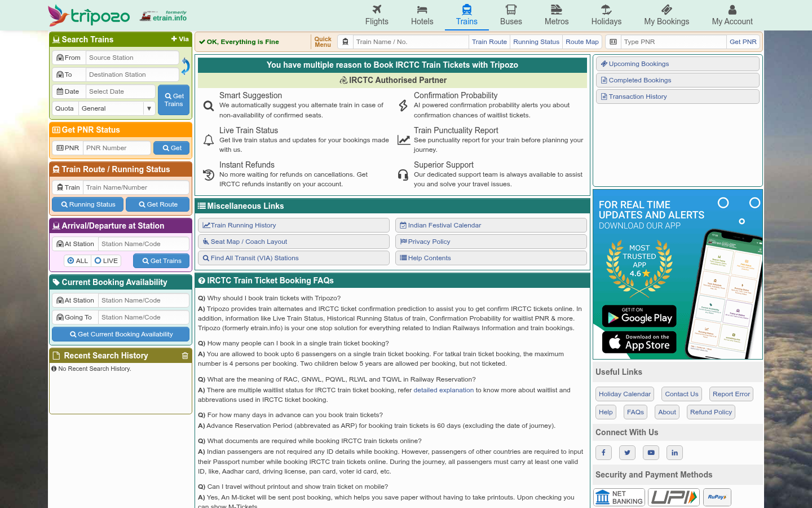Viewport: 812px width, 508px height.
Task: Open Twitter social link icon
Action: [x=627, y=453]
